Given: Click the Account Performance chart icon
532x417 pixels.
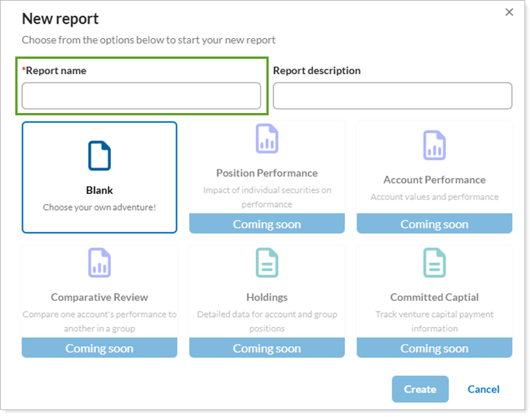Looking at the screenshot, I should click(434, 145).
